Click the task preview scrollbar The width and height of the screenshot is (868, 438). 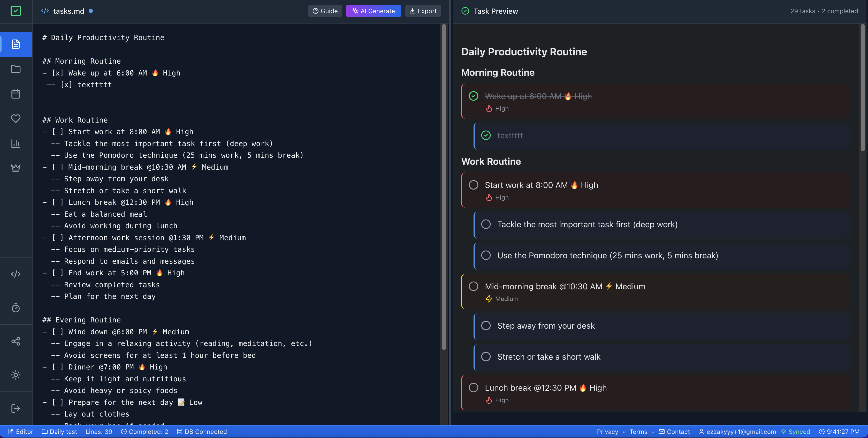click(x=862, y=88)
